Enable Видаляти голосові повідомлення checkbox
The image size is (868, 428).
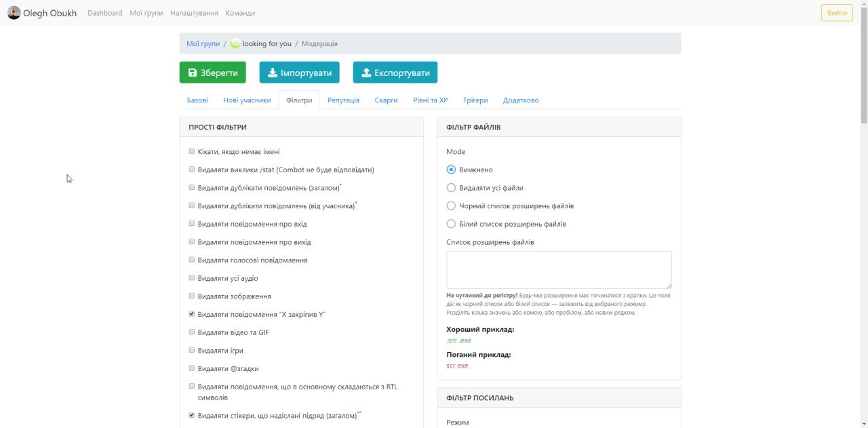(192, 260)
